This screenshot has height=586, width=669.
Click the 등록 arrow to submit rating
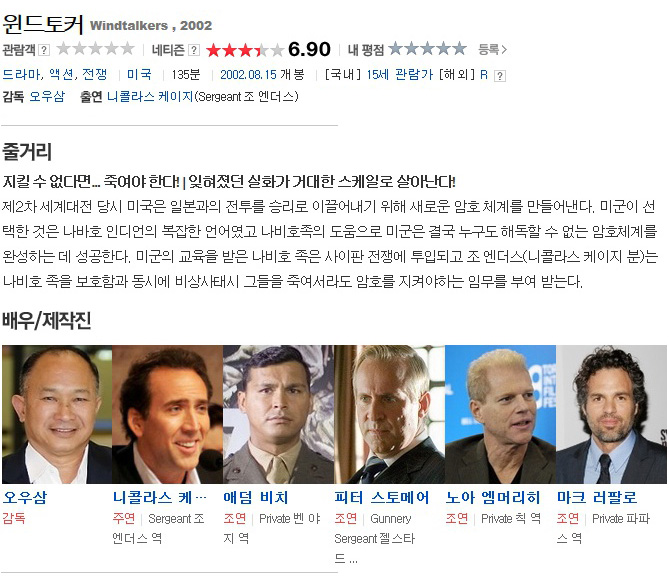point(493,50)
